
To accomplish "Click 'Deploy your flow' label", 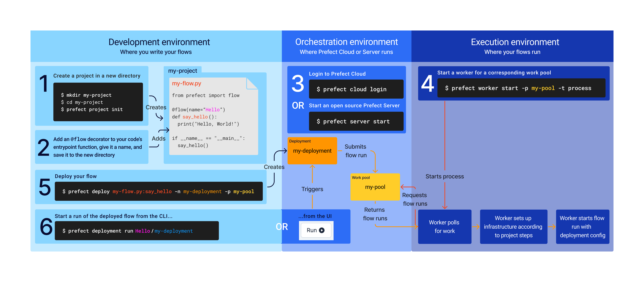I will (x=76, y=176).
